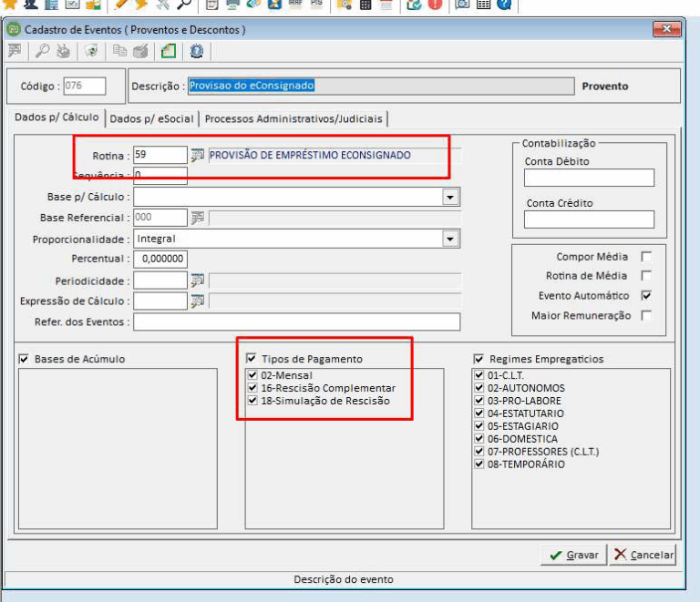The height and width of the screenshot is (602, 700).
Task: Switch to the Dados p/ eSocial tab
Action: pos(151,118)
